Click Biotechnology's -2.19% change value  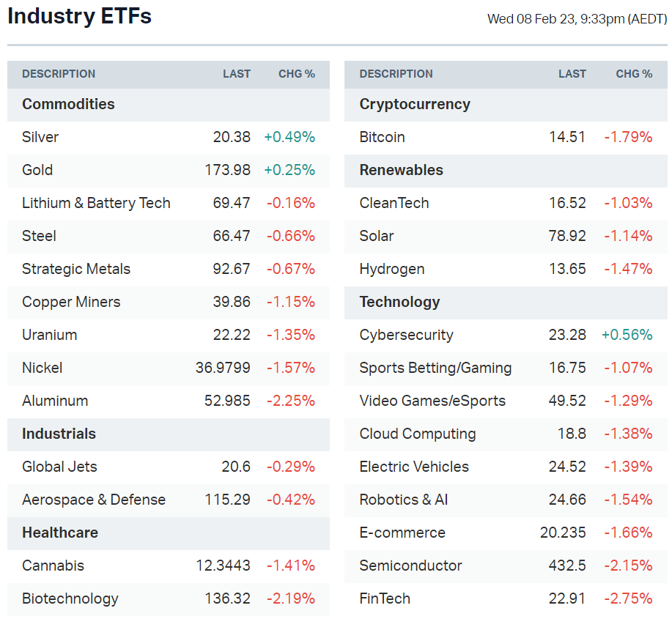coord(291,598)
